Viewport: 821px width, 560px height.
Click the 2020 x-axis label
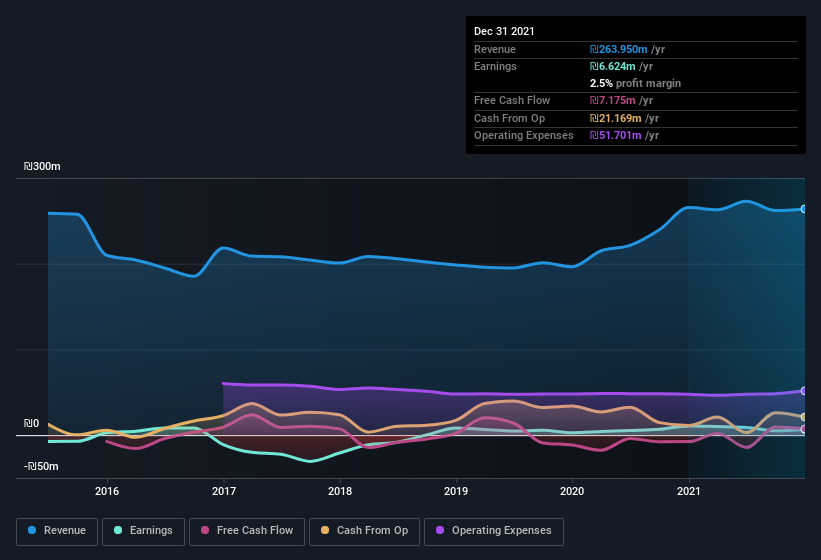coord(572,491)
